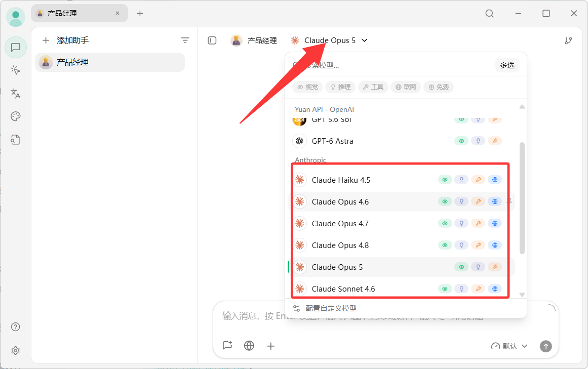588x369 pixels.
Task: Toggle the 免费 filter tag
Action: (439, 87)
